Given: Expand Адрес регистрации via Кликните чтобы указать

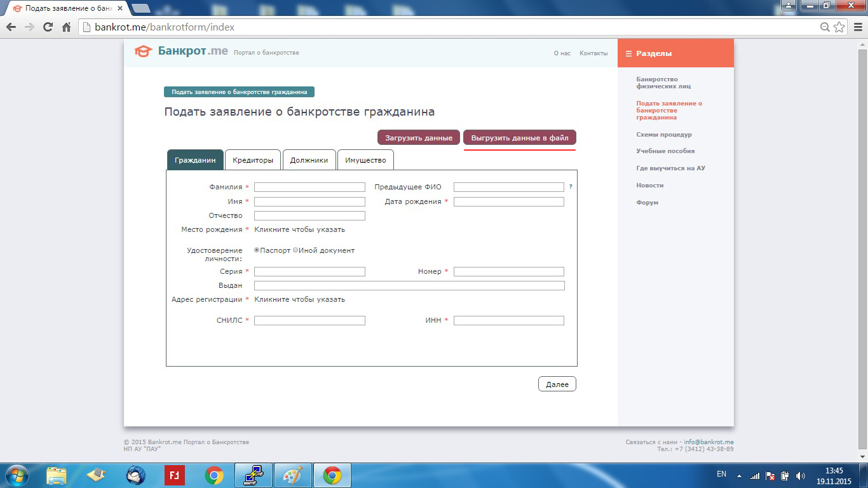Looking at the screenshot, I should click(x=299, y=299).
